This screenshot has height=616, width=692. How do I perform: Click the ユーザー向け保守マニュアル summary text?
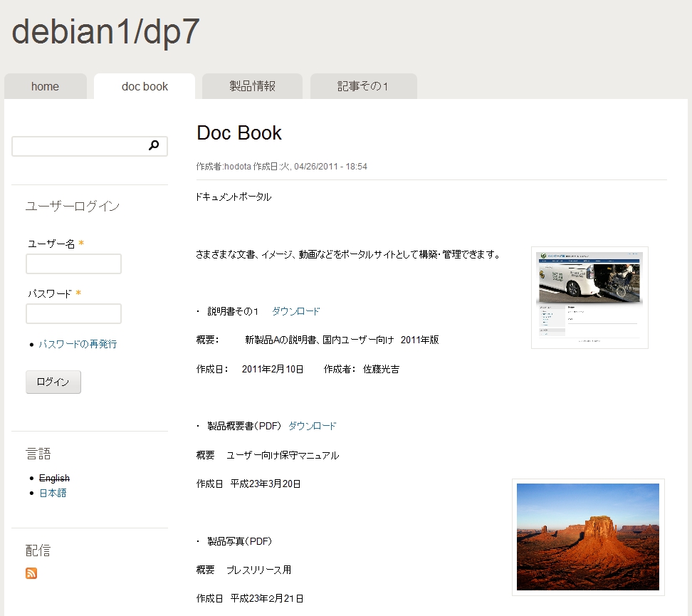tap(283, 455)
